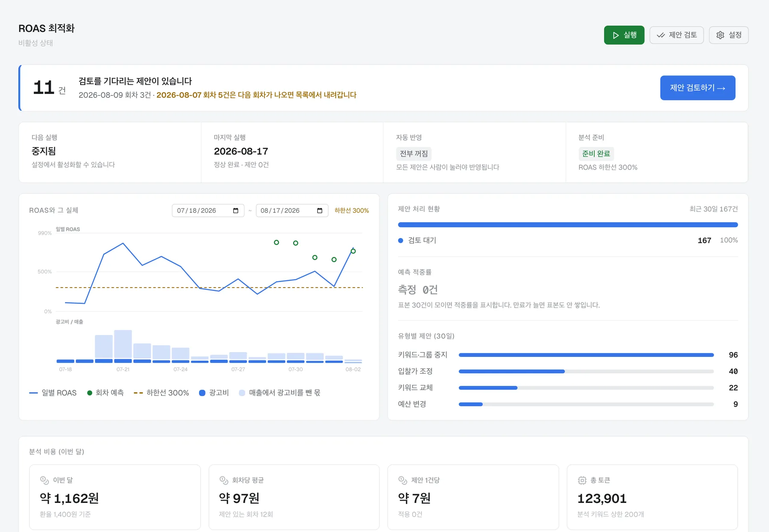Click the play icon in 실행 button
The image size is (769, 532).
tap(616, 35)
